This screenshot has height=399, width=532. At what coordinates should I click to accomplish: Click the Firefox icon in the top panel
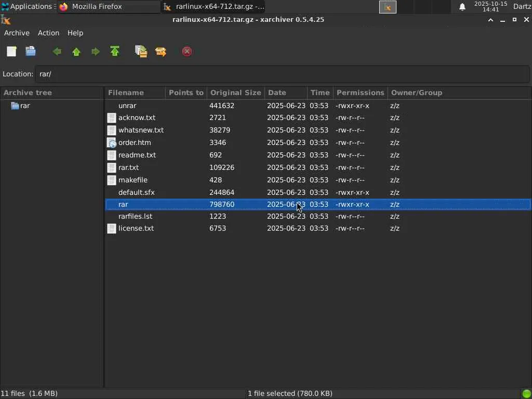pyautogui.click(x=63, y=6)
